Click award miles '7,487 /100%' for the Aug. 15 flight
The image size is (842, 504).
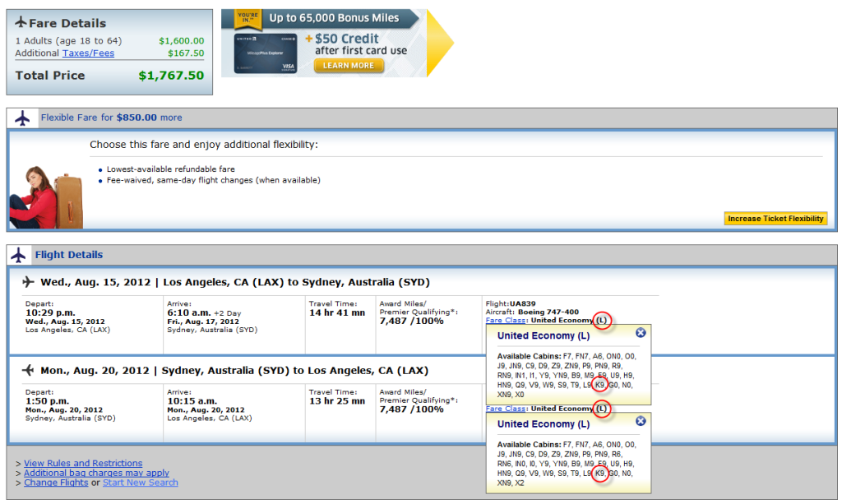click(412, 321)
